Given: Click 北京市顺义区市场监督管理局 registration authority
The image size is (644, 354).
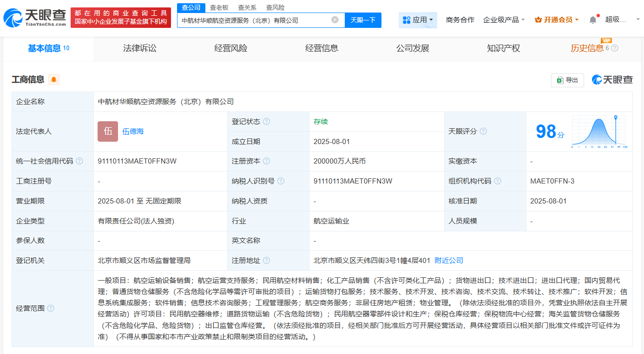Looking at the screenshot, I should (144, 261).
